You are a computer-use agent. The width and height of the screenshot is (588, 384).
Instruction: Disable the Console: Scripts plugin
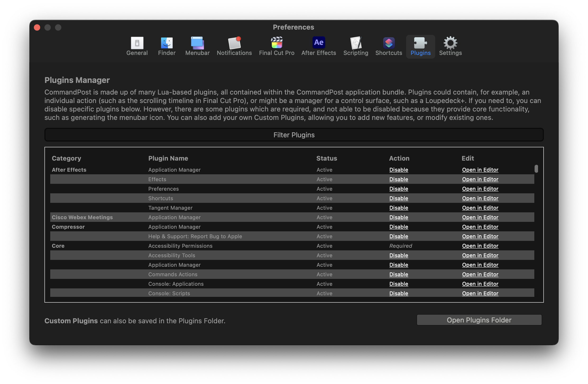pos(399,293)
